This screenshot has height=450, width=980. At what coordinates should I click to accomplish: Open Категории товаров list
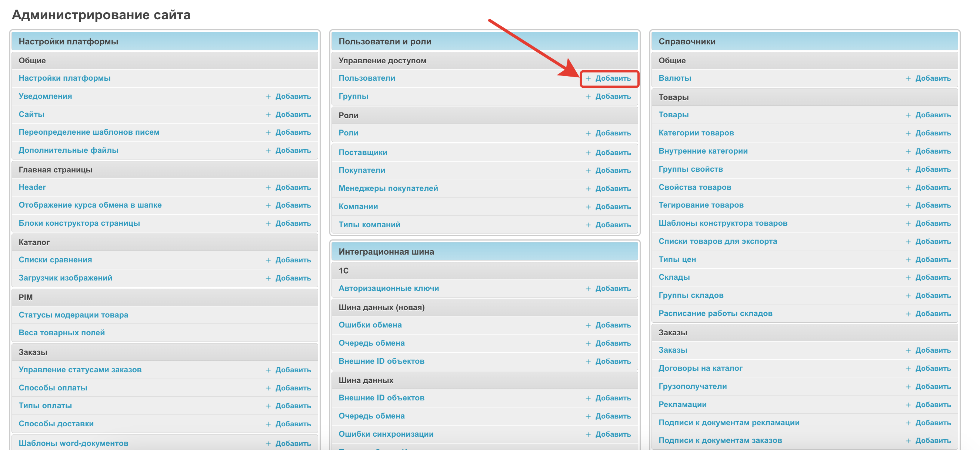point(696,132)
